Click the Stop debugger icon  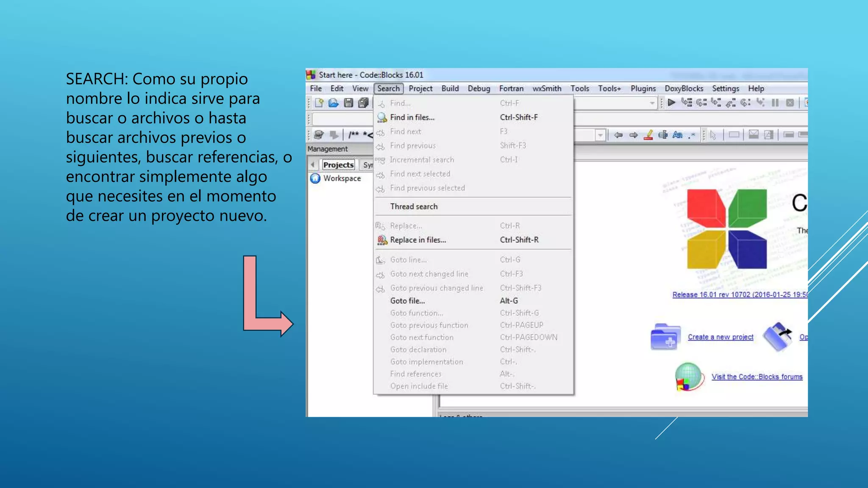click(790, 103)
